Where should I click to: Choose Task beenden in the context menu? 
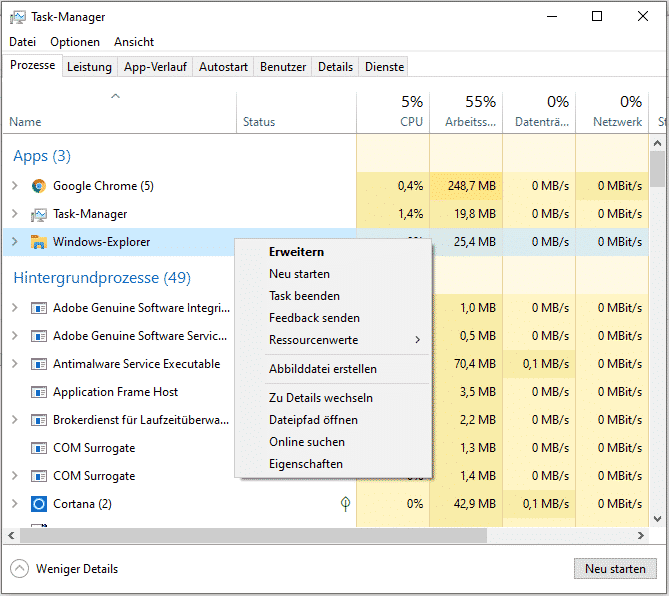point(334,296)
